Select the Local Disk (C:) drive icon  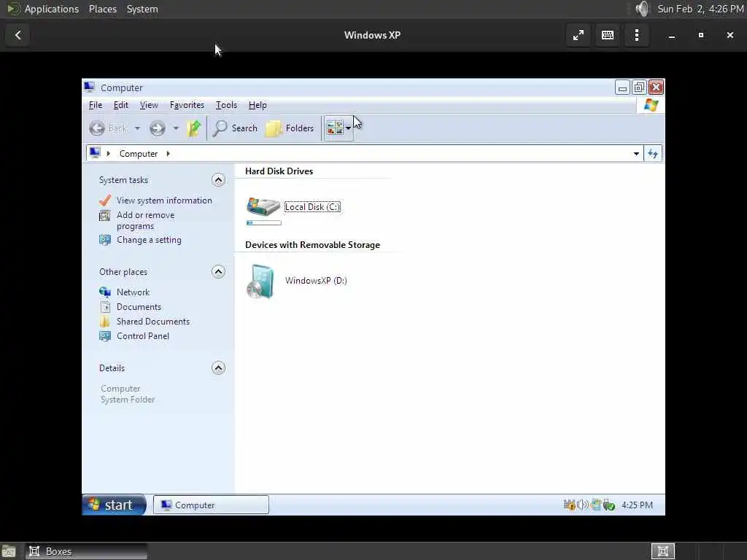pyautogui.click(x=263, y=206)
